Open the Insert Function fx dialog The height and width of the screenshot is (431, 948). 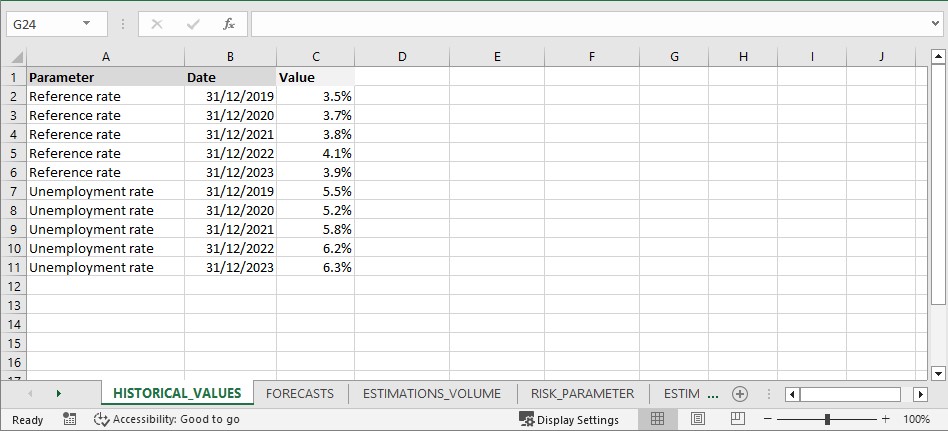click(x=229, y=24)
